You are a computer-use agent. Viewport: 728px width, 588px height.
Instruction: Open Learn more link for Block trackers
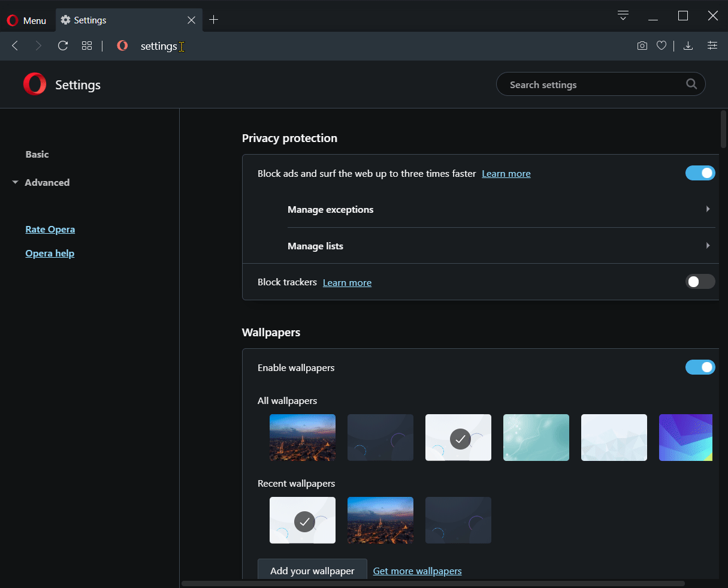[347, 283]
